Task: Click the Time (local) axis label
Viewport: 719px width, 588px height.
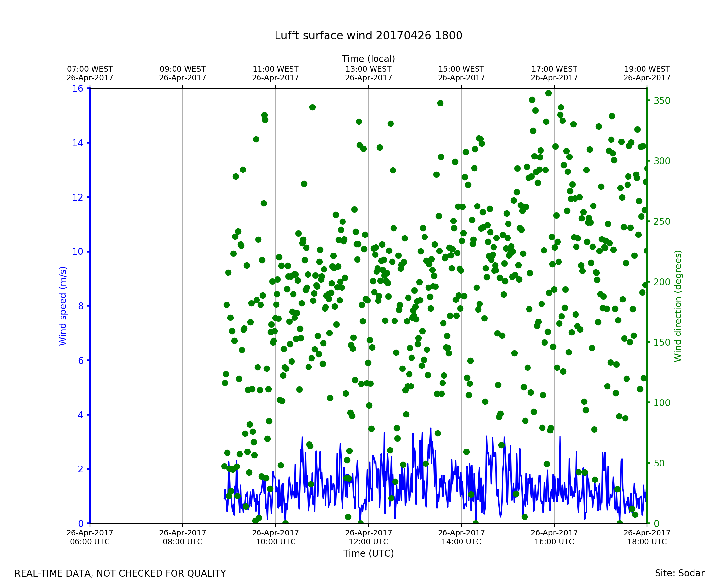Action: tap(368, 59)
